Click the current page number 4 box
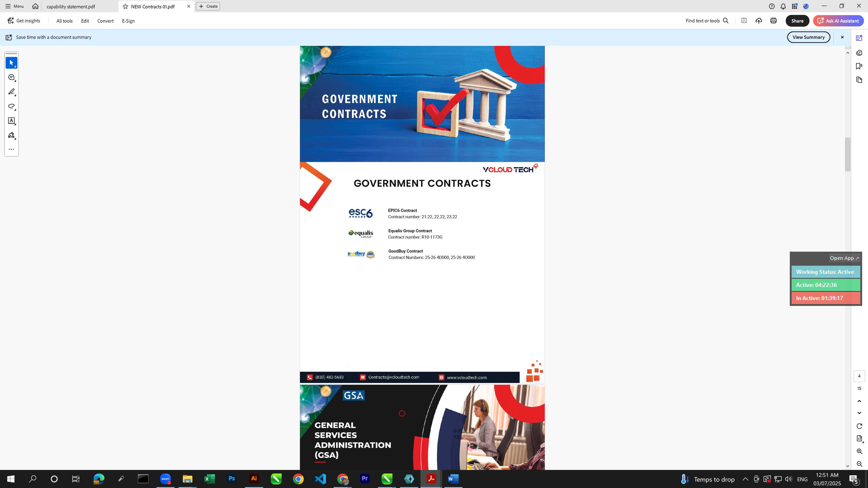This screenshot has height=488, width=868. [x=859, y=376]
